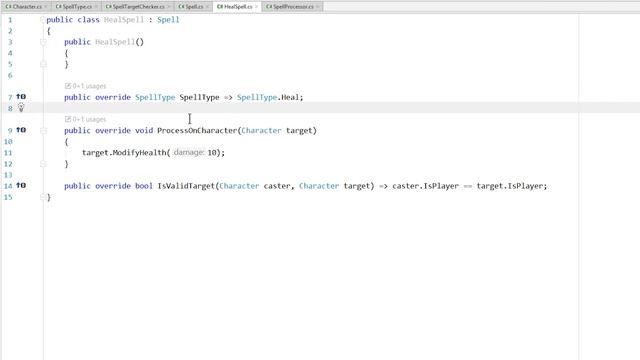Image resolution: width=640 pixels, height=360 pixels.
Task: Click the ProcessOnCharacter method name
Action: point(197,131)
